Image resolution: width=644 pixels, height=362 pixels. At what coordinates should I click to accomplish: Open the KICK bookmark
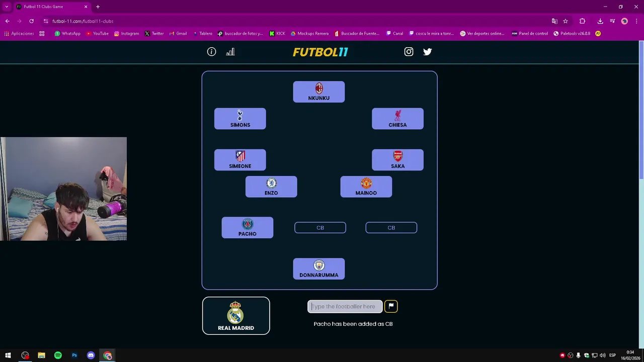[x=277, y=34]
